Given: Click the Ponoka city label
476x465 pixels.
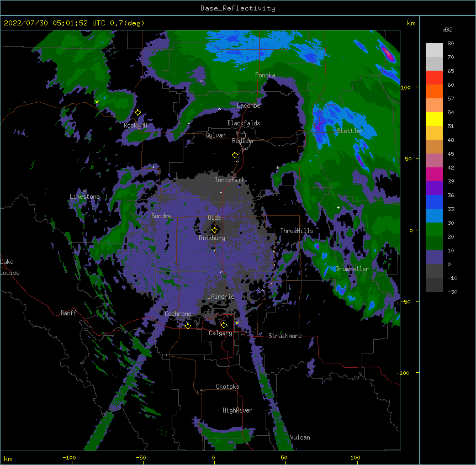Looking at the screenshot, I should click(x=265, y=75).
